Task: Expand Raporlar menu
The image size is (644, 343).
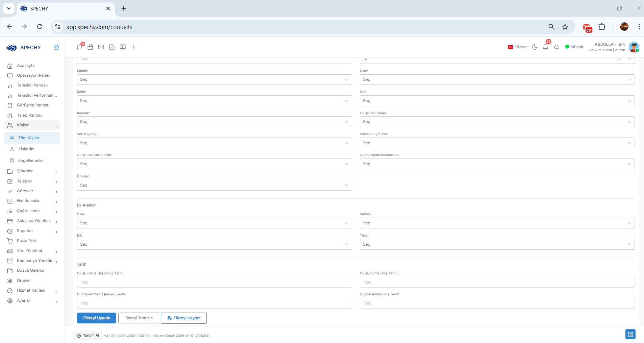Action: [x=32, y=231]
